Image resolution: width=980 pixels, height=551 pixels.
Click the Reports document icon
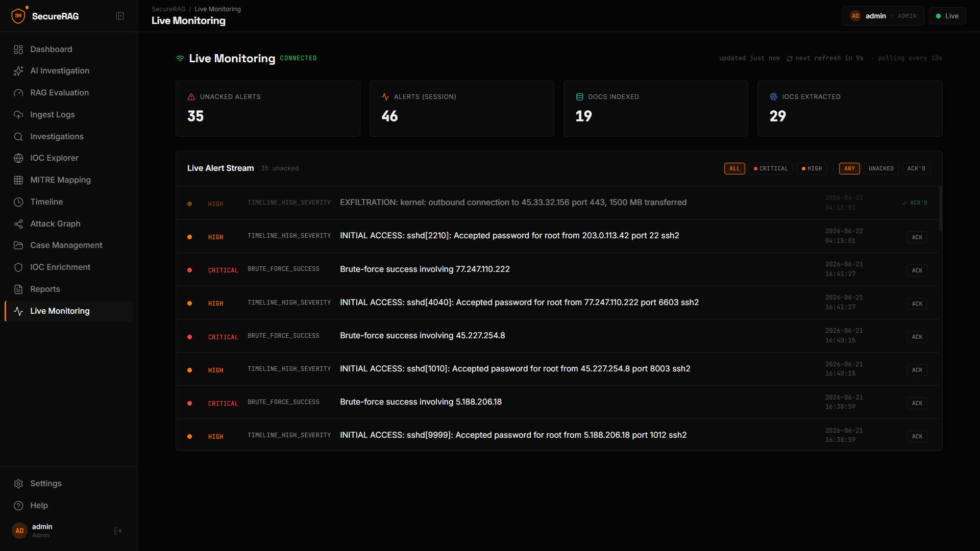18,289
